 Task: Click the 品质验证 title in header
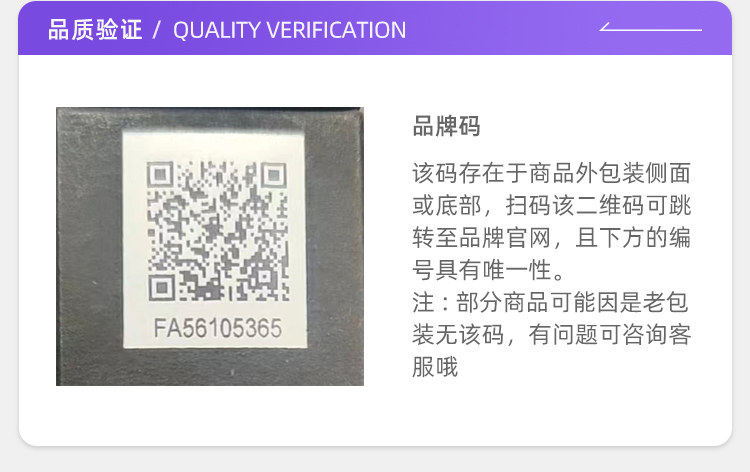click(x=95, y=30)
